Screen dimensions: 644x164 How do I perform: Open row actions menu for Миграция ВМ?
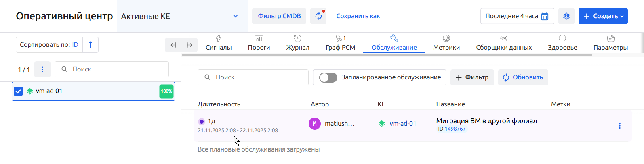point(619,126)
